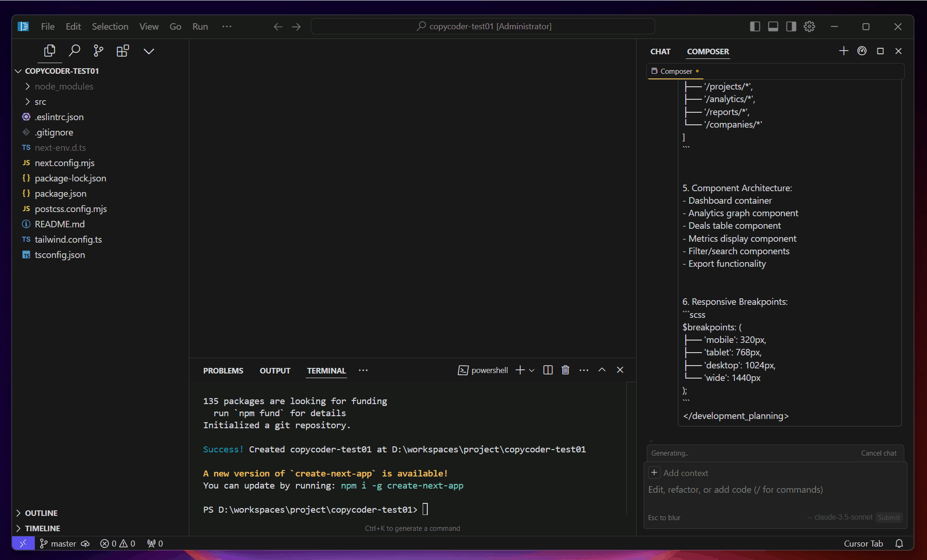
Task: Open the Source Control view icon
Action: (x=98, y=51)
